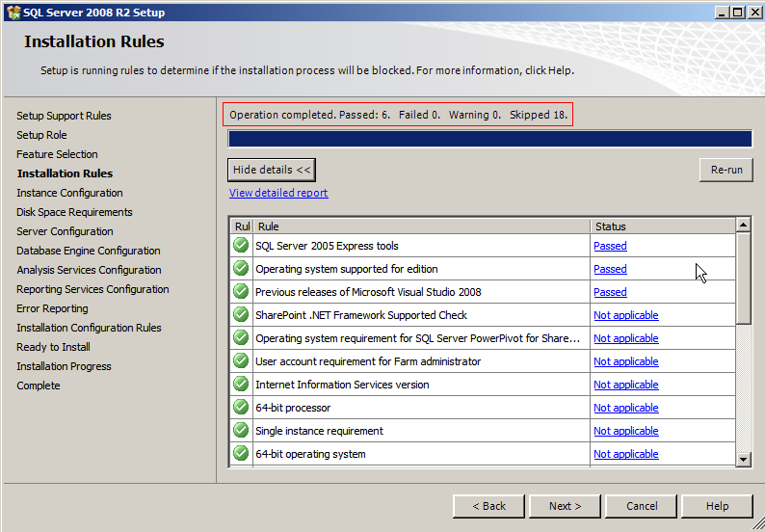Click the rules list scroll up arrow
765x532 pixels.
tap(743, 225)
